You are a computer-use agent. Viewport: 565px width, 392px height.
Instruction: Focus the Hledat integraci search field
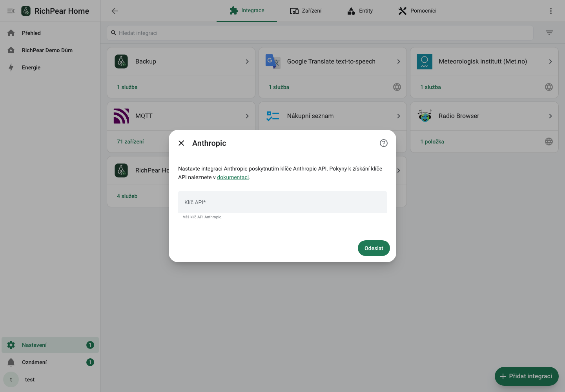coord(320,33)
